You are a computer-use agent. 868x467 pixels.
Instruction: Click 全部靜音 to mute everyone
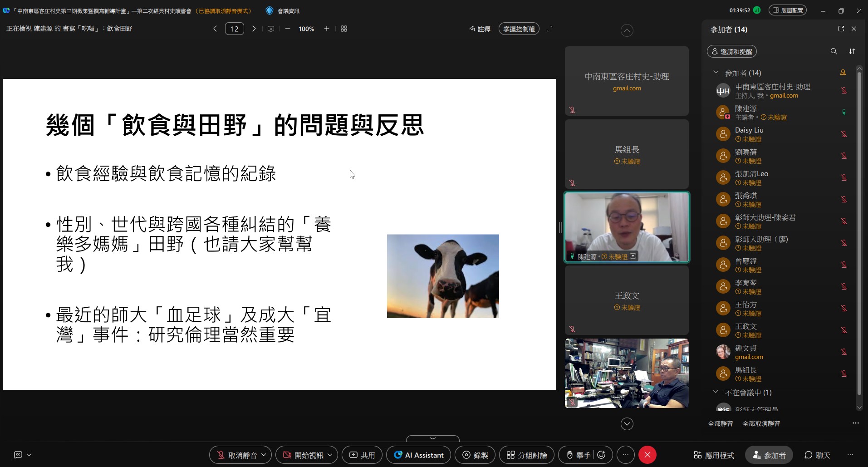tap(720, 423)
